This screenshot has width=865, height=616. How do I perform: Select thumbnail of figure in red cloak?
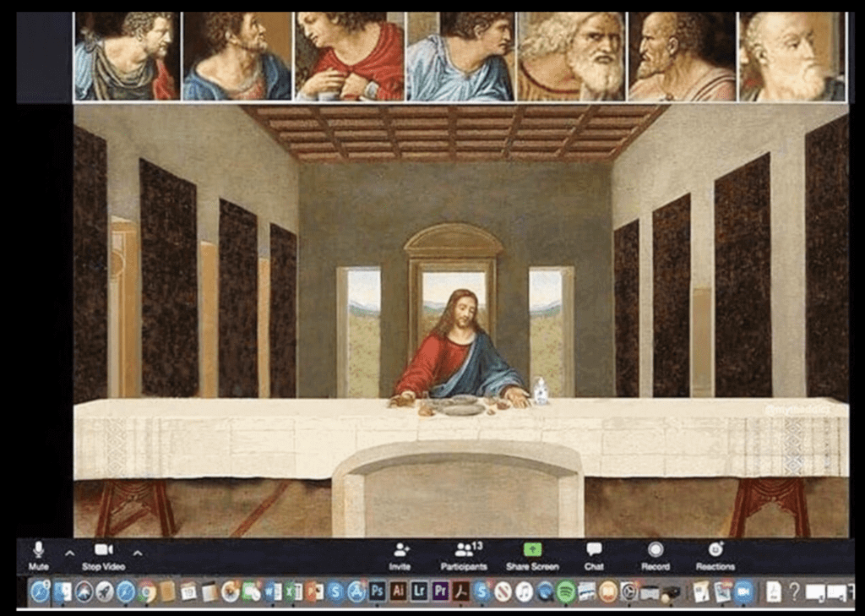[x=350, y=57]
